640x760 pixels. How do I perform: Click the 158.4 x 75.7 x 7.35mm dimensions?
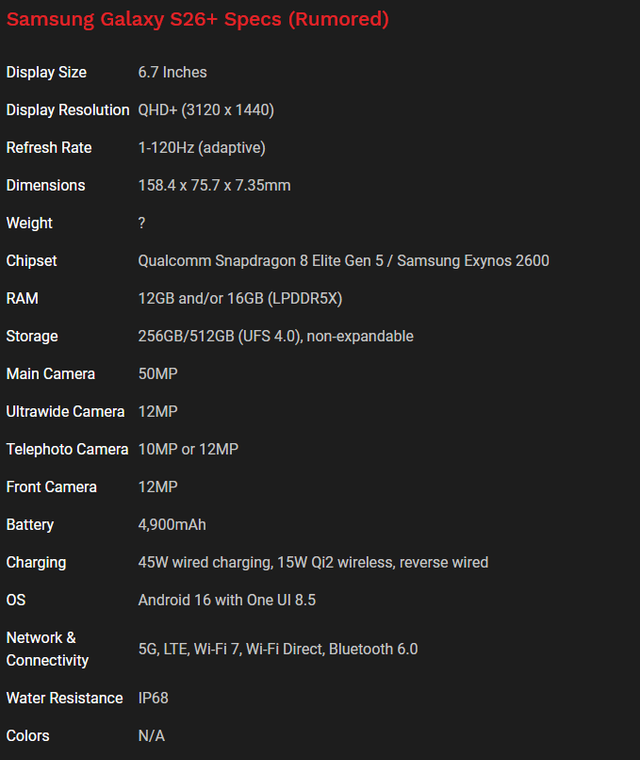pos(214,186)
